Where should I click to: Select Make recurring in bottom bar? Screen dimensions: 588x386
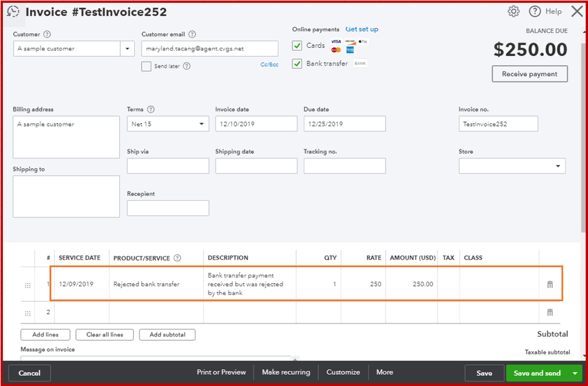286,372
